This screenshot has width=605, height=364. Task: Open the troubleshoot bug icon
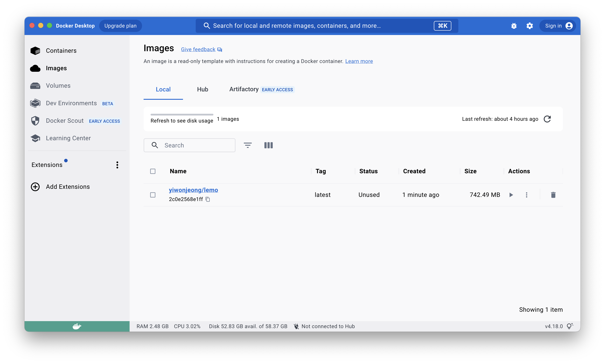click(x=514, y=26)
